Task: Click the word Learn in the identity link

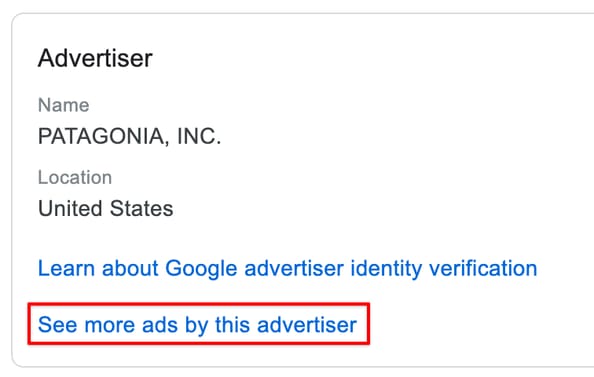Action: (66, 268)
